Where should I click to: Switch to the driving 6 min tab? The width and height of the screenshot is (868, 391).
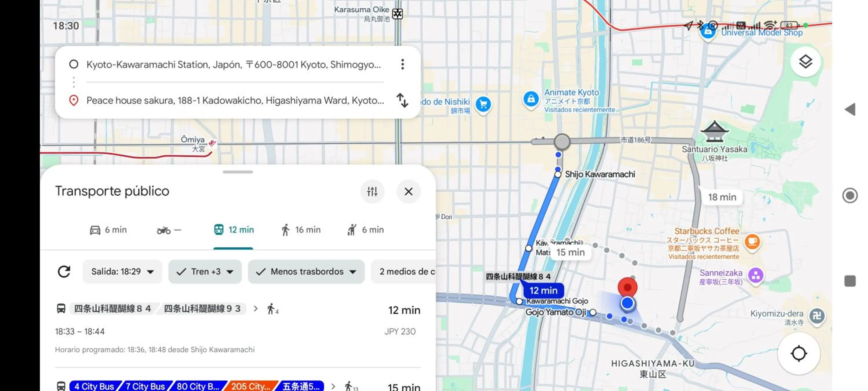pyautogui.click(x=108, y=230)
